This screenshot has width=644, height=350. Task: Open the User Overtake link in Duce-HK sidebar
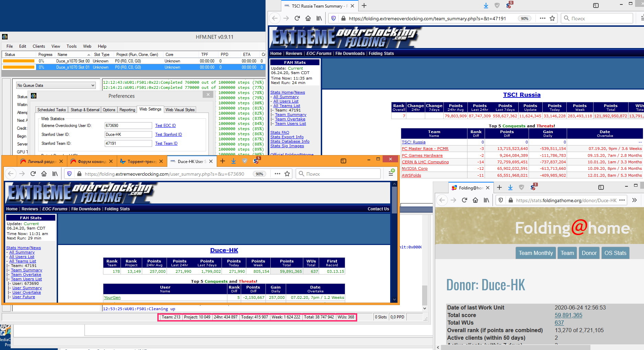click(x=26, y=292)
